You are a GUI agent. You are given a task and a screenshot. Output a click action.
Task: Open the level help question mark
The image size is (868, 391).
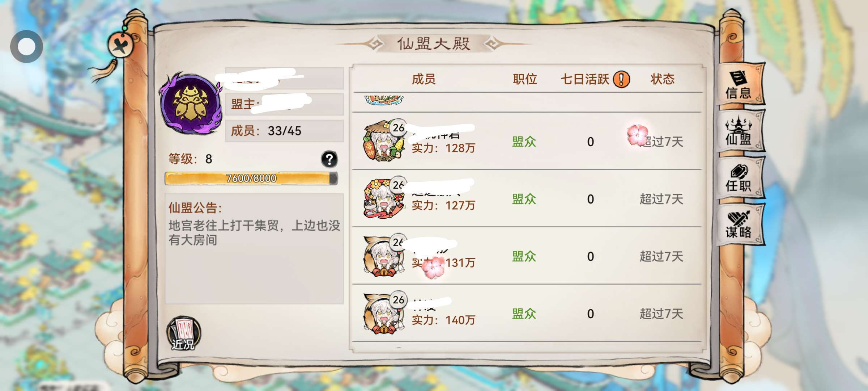[329, 159]
